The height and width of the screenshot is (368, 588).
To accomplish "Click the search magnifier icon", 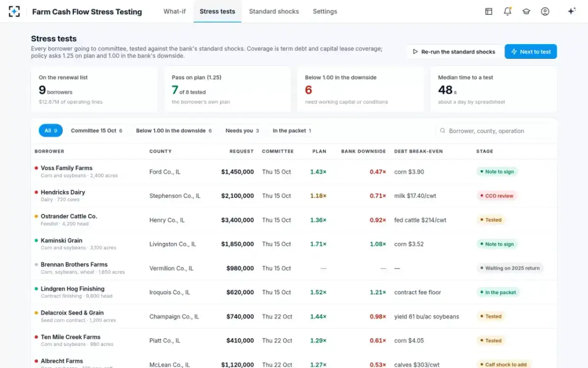I will (x=442, y=131).
